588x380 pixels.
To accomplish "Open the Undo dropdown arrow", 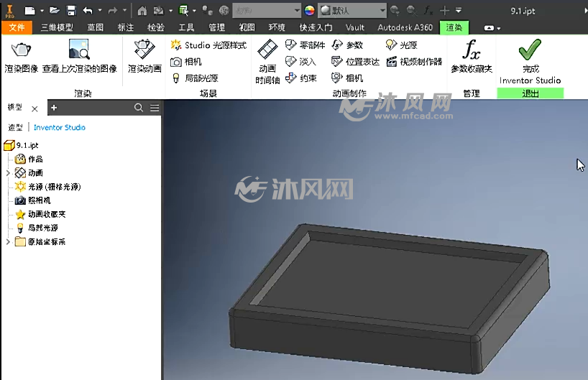I will point(100,11).
